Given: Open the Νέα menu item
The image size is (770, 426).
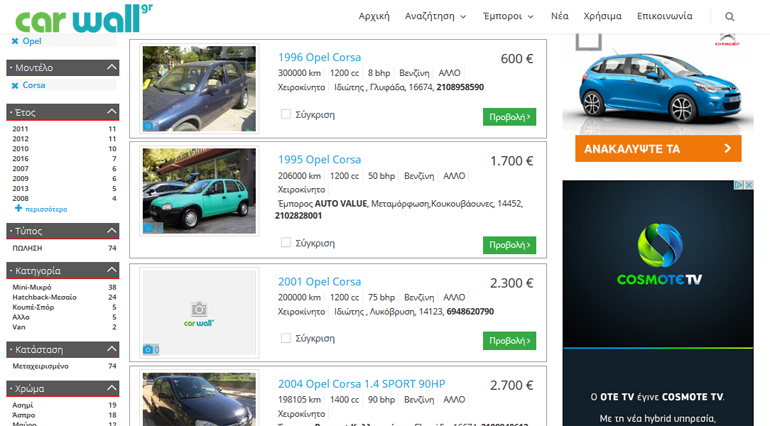Looking at the screenshot, I should tap(559, 16).
